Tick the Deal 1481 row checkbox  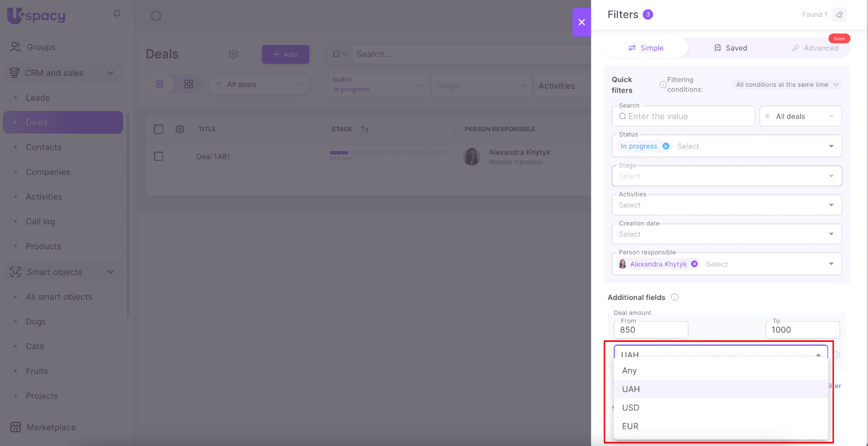pos(158,157)
